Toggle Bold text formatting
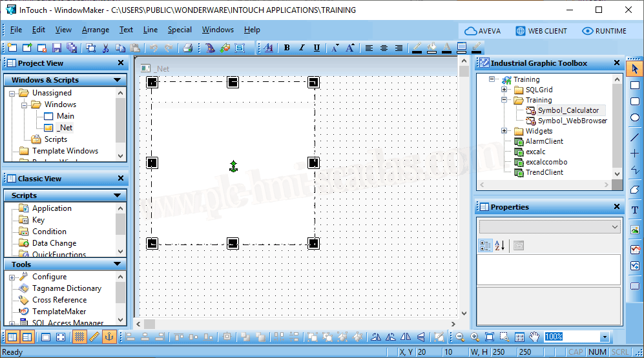The image size is (644, 358). (x=287, y=48)
